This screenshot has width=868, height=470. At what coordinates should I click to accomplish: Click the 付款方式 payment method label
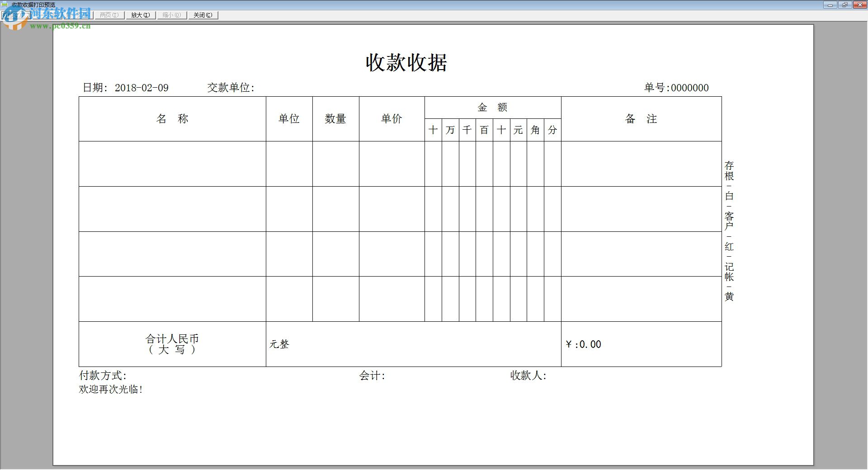coord(103,375)
